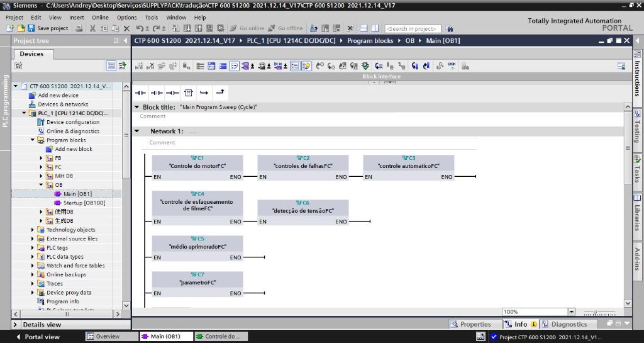Click the binoculars search icon
The image size is (644, 343).
(x=449, y=29)
